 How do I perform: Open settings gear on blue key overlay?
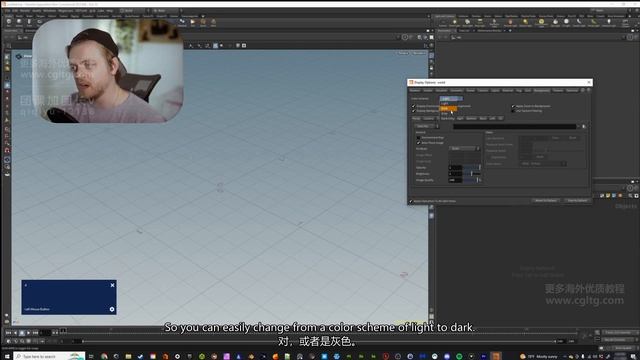tap(112, 309)
